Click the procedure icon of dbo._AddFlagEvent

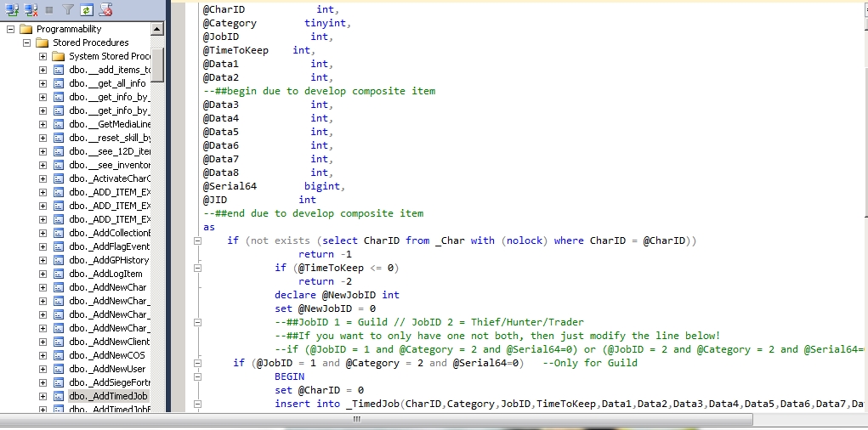tap(58, 246)
